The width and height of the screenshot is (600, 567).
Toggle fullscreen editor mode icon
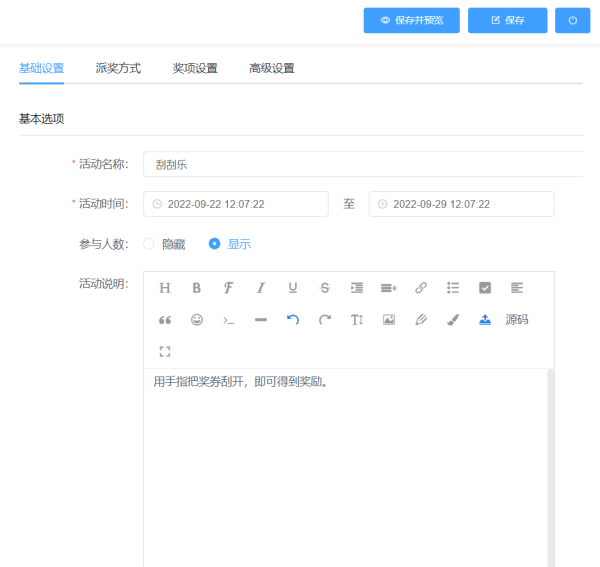click(165, 352)
